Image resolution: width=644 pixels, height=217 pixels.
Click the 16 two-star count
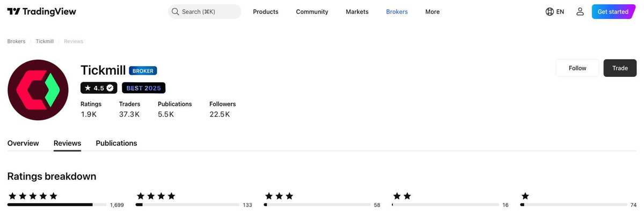pyautogui.click(x=505, y=205)
